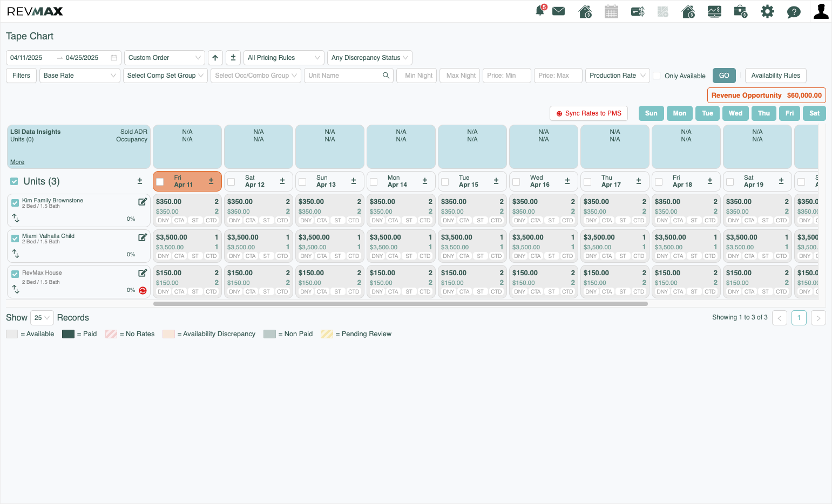Open the map add-location icon

[x=663, y=11]
